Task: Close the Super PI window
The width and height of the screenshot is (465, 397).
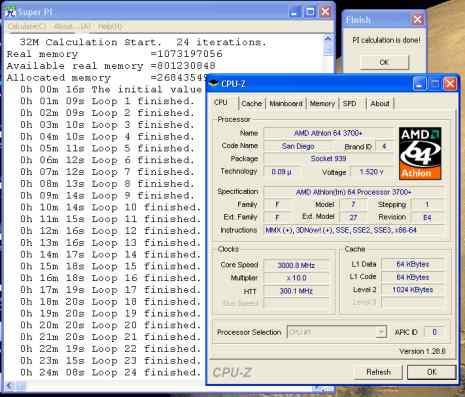Action: tap(325, 12)
